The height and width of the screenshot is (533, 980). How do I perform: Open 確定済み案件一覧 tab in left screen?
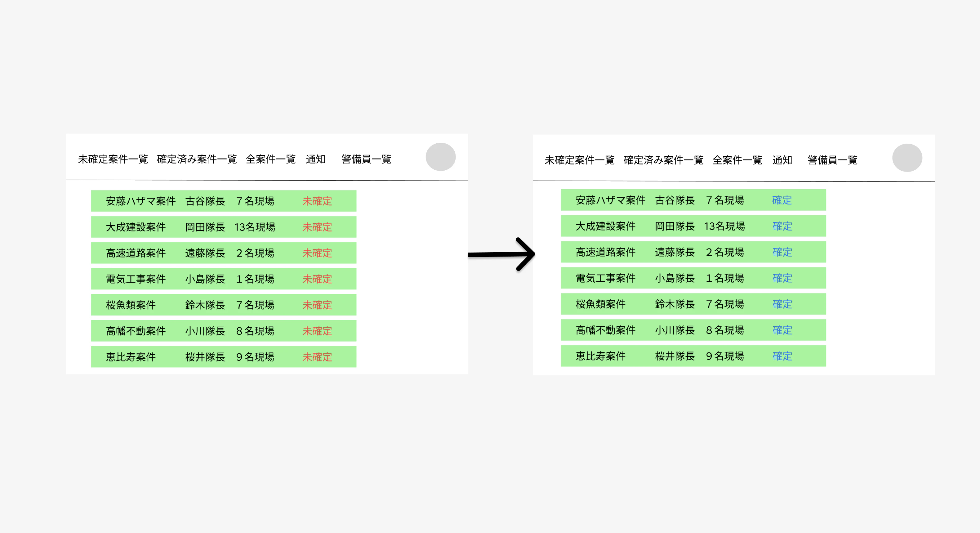coord(197,159)
